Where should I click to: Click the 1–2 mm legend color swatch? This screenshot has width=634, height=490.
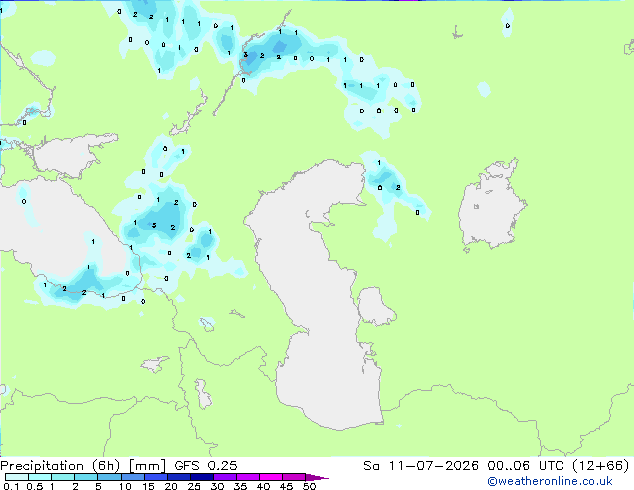pos(63,477)
